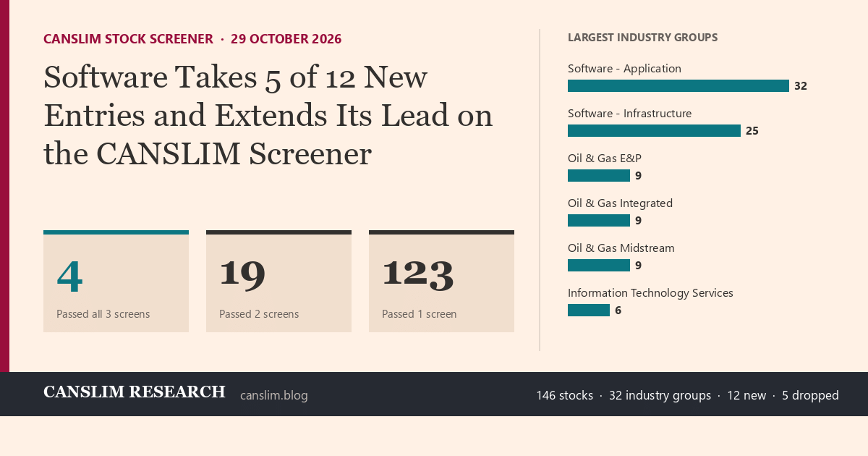Click '32 industry groups' in the footer
The image size is (868, 456).
pyautogui.click(x=660, y=395)
